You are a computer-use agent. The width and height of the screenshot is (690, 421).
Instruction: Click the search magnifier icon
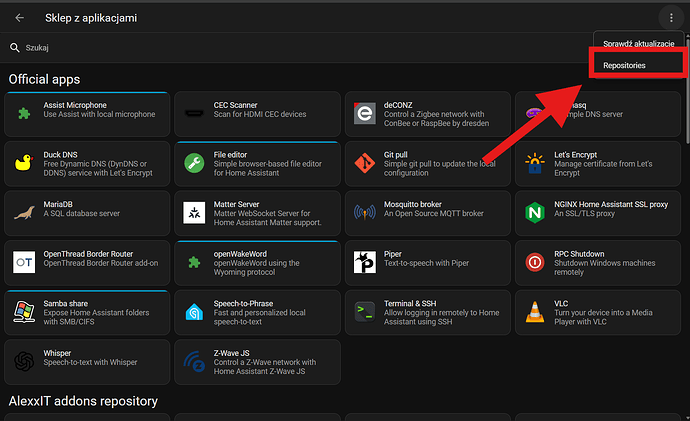[x=14, y=47]
